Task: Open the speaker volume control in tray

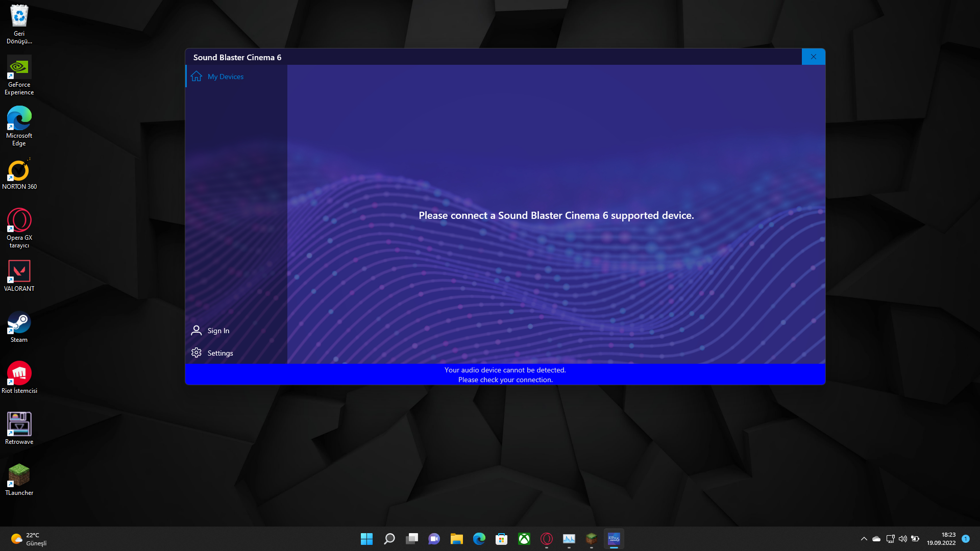Action: coord(904,539)
